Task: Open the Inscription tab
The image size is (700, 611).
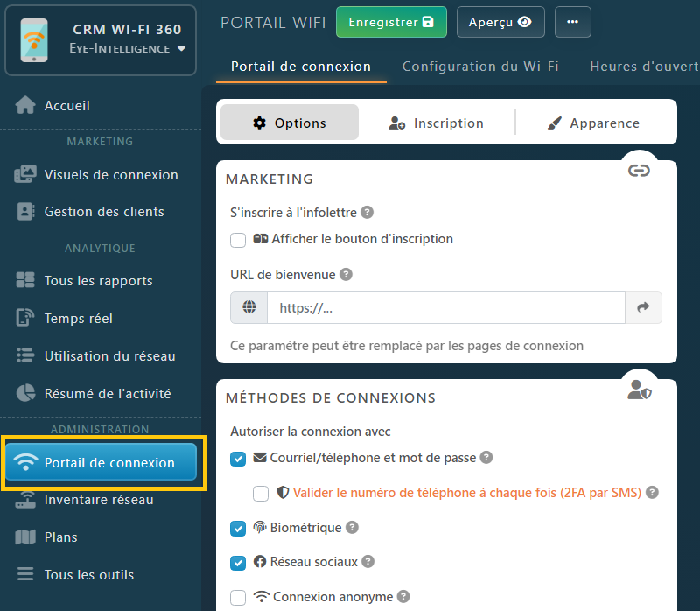Action: [x=436, y=123]
